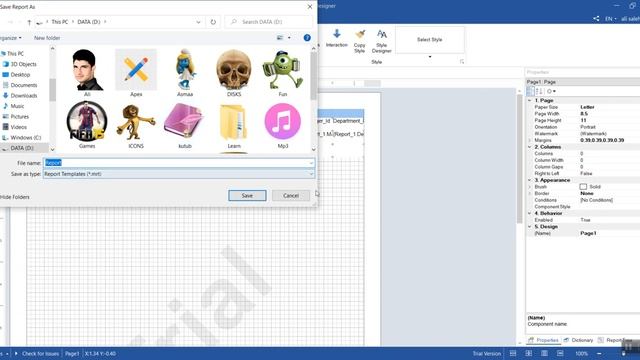
Task: Open the Asmaa folder
Action: [185, 73]
